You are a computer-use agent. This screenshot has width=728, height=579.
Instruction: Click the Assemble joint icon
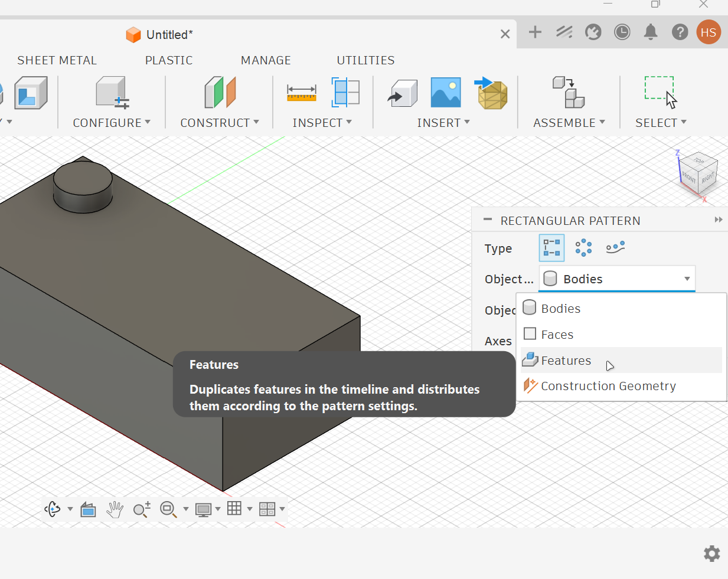(x=569, y=92)
